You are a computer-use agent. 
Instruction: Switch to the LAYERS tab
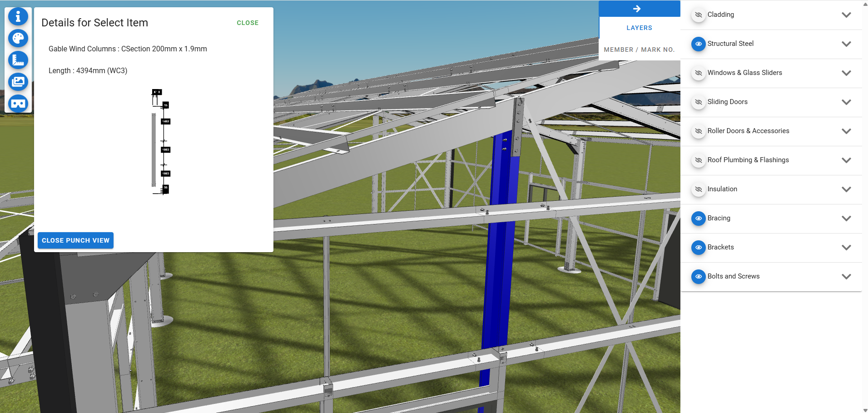[639, 28]
